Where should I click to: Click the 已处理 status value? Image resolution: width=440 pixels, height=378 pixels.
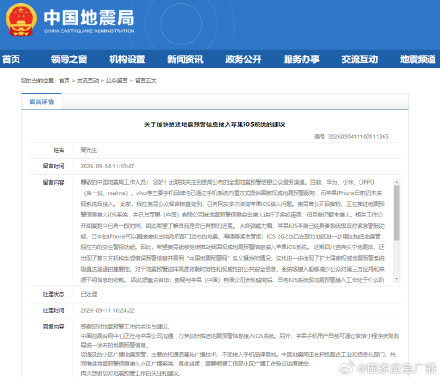coord(89,294)
